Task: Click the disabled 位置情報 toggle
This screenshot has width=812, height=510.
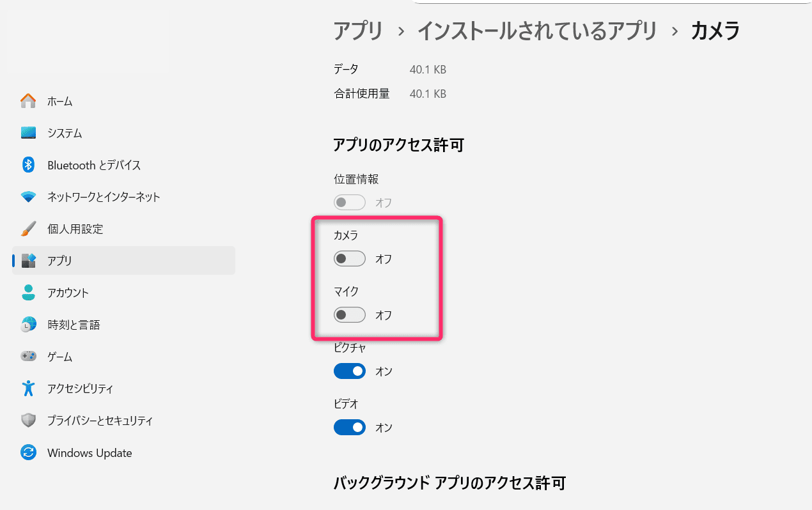Action: click(x=349, y=203)
